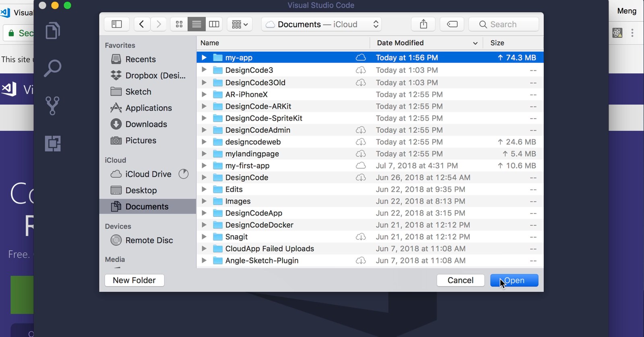Open the VS Code Source Control icon
644x337 pixels.
pos(53,106)
